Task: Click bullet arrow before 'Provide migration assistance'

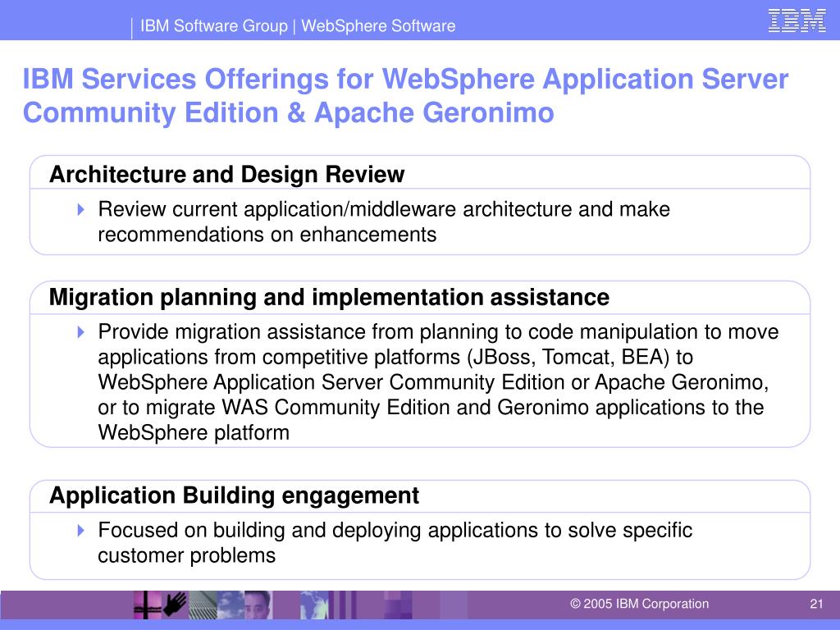Action: click(81, 332)
